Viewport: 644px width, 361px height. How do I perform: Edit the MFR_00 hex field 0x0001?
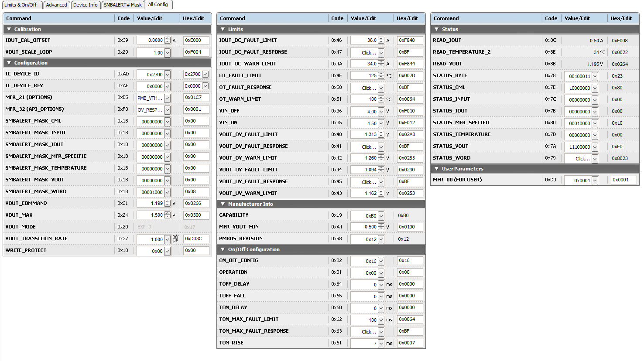(x=623, y=180)
